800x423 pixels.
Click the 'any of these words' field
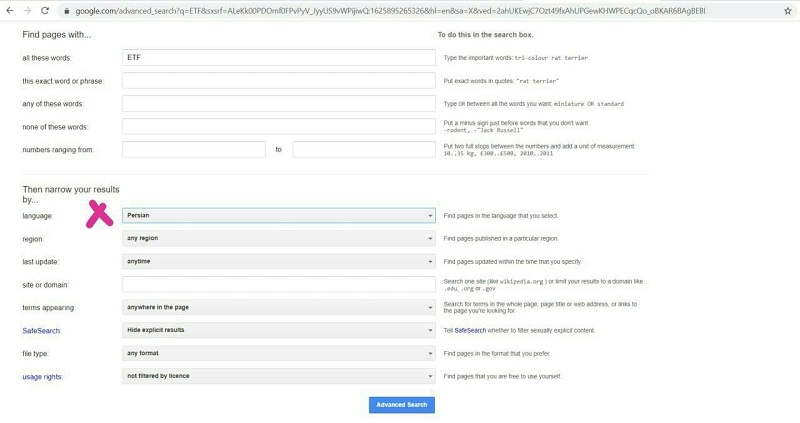tap(279, 104)
